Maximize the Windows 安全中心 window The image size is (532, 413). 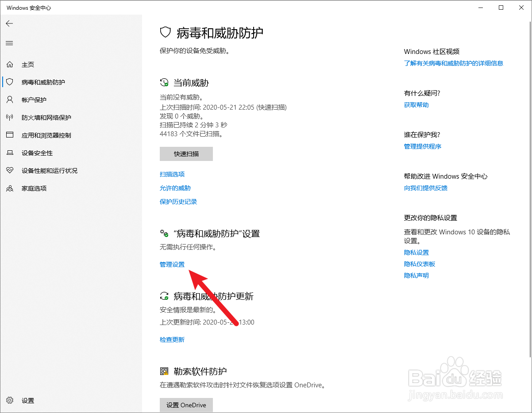coord(501,8)
